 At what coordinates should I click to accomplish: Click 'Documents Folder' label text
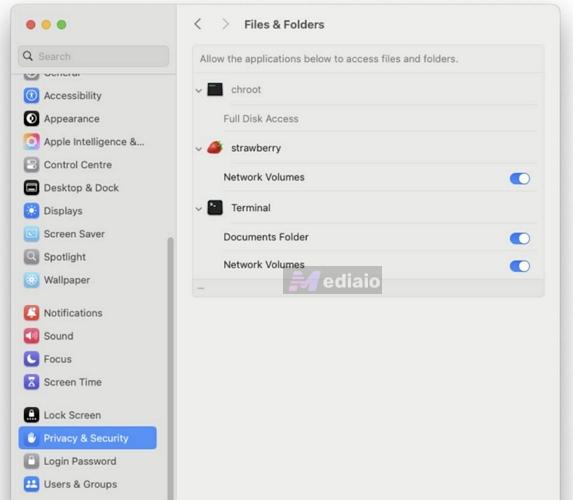pyautogui.click(x=266, y=237)
